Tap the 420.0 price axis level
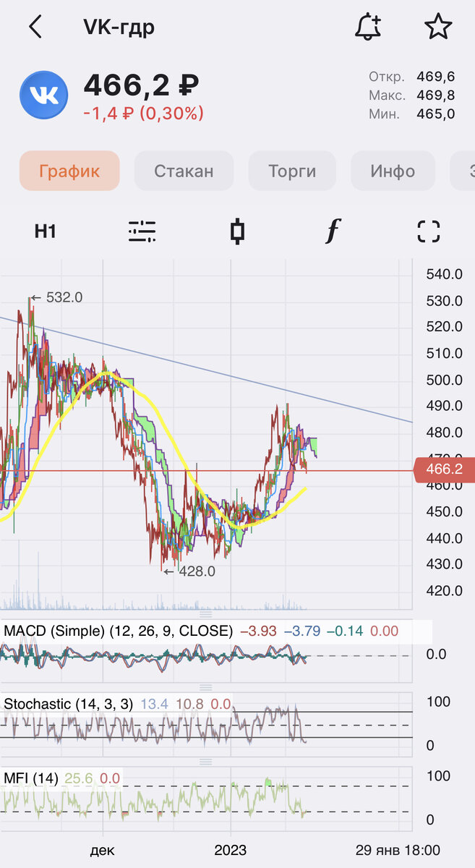Image resolution: width=475 pixels, height=868 pixels. (444, 590)
